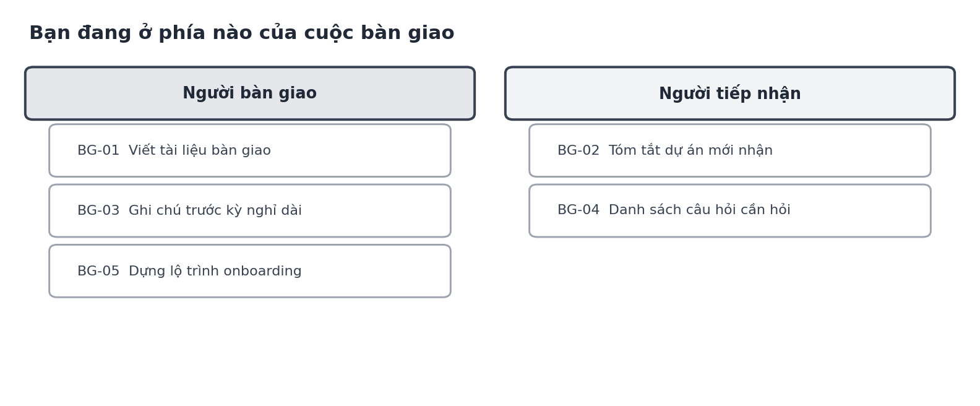The height and width of the screenshot is (406, 980).
Task: Click the BG-02 code label
Action: click(x=578, y=151)
